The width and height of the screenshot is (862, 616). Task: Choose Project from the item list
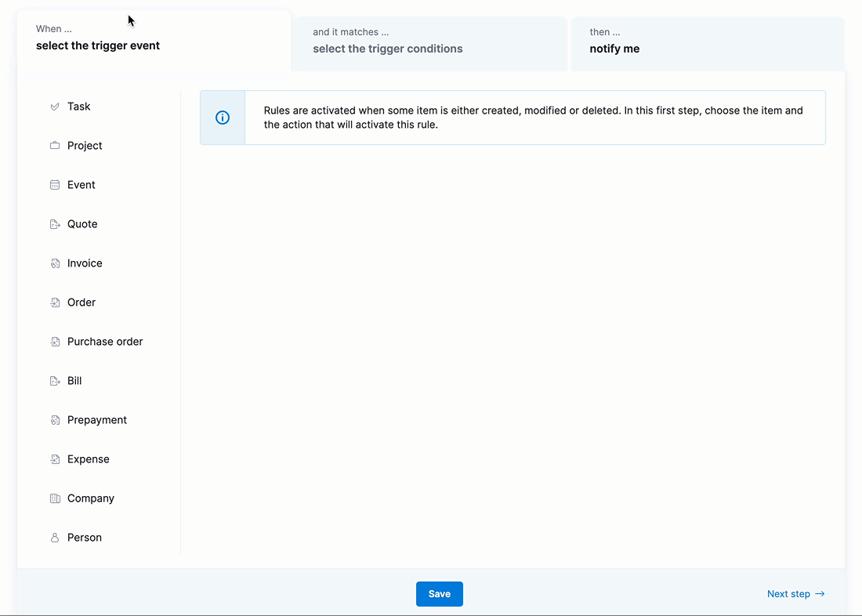(85, 146)
